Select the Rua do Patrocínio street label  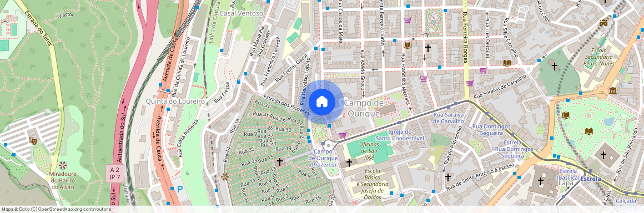453,145
